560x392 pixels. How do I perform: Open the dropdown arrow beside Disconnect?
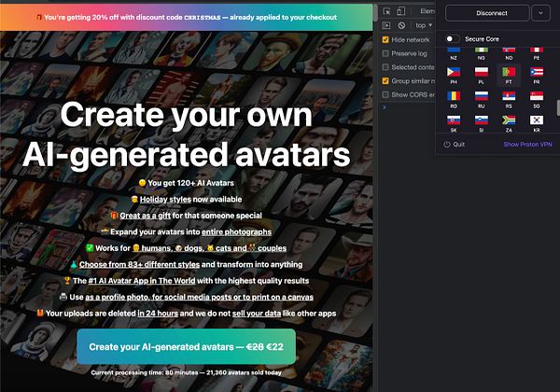540,13
